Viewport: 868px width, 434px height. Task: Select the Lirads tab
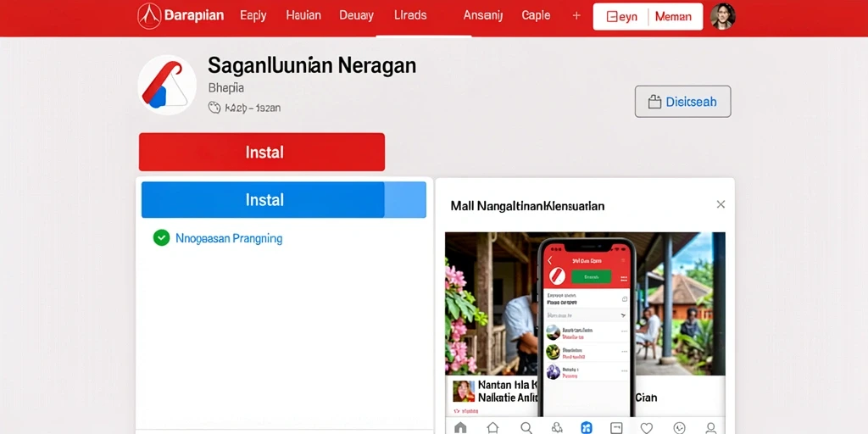point(410,15)
